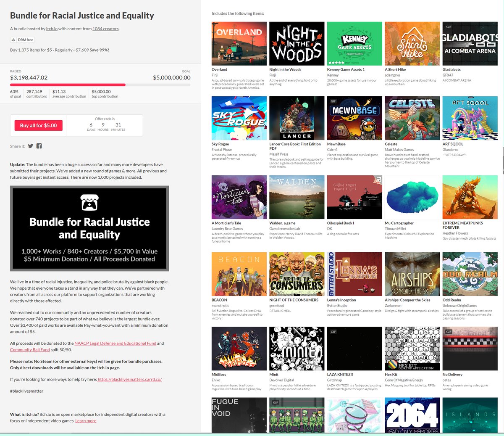Open NAACP Legal Defense and Educational Fund link

pyautogui.click(x=115, y=343)
